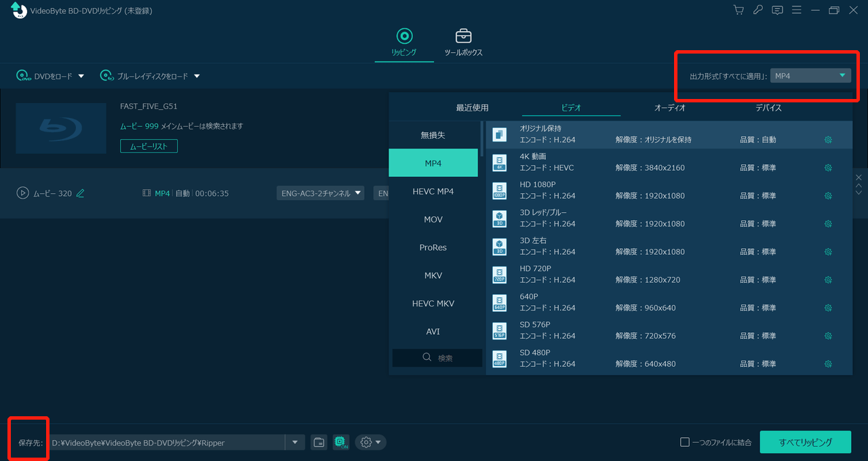Viewport: 868px width, 461px height.
Task: Click the search icon in format list
Action: click(x=427, y=357)
